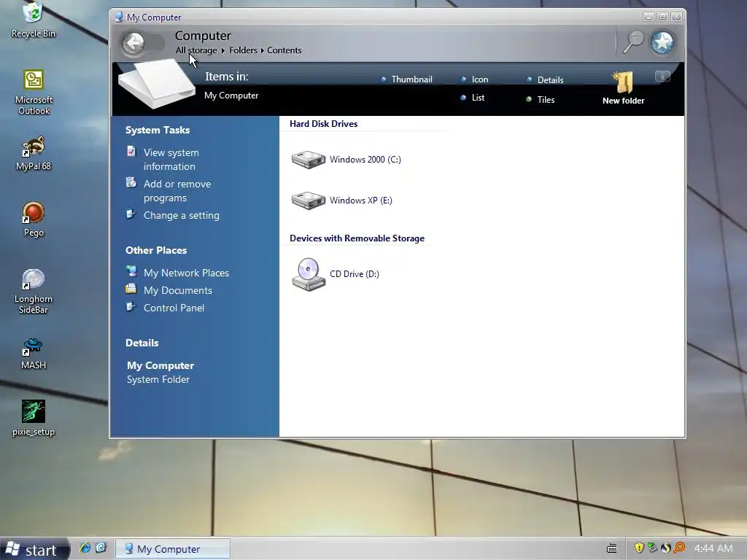Select the Windows XP (E:) drive icon
The height and width of the screenshot is (560, 747).
(x=309, y=201)
